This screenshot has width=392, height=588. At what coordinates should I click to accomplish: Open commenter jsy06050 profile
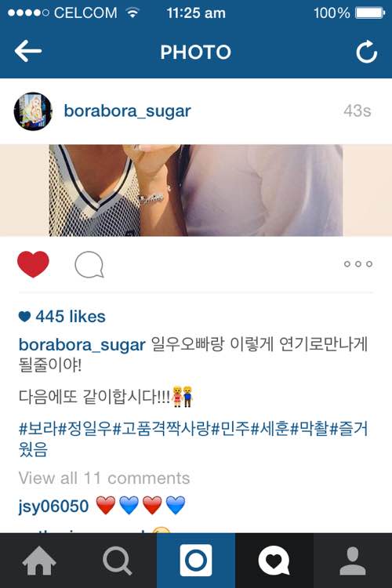click(53, 506)
